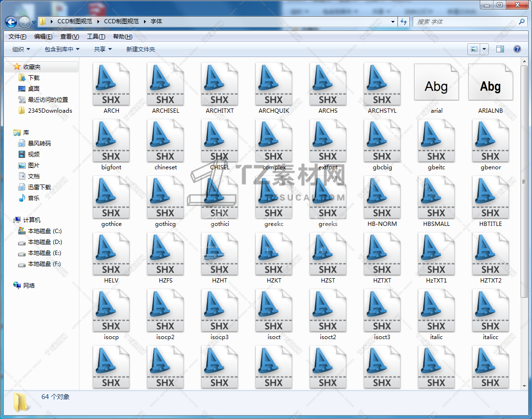
Task: Toggle the preview pane button
Action: [500, 49]
